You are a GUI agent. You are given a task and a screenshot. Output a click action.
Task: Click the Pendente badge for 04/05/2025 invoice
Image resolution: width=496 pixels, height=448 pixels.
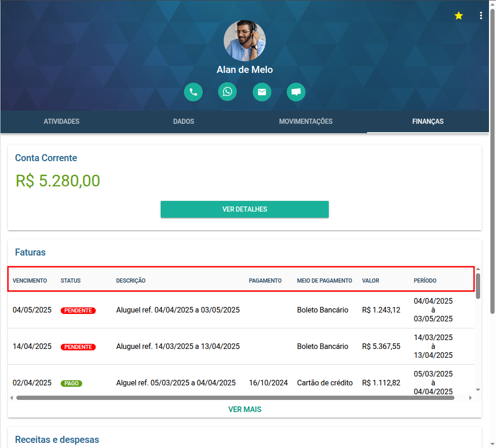(78, 310)
